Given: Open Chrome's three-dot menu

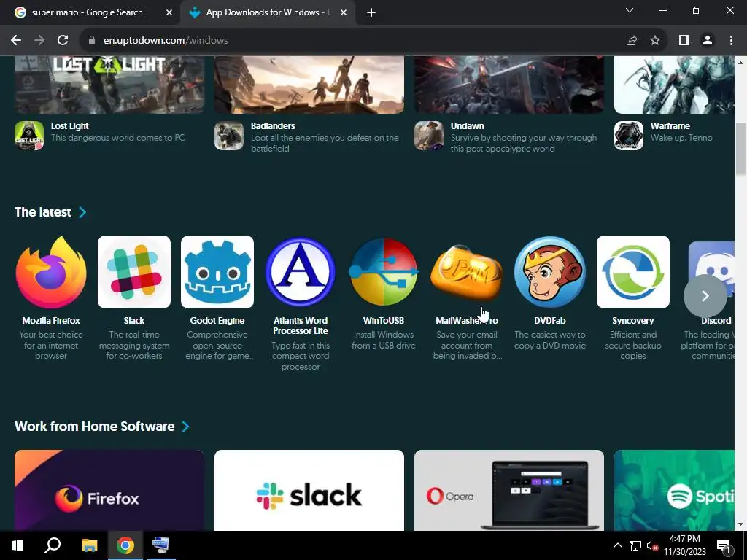Looking at the screenshot, I should pos(731,41).
